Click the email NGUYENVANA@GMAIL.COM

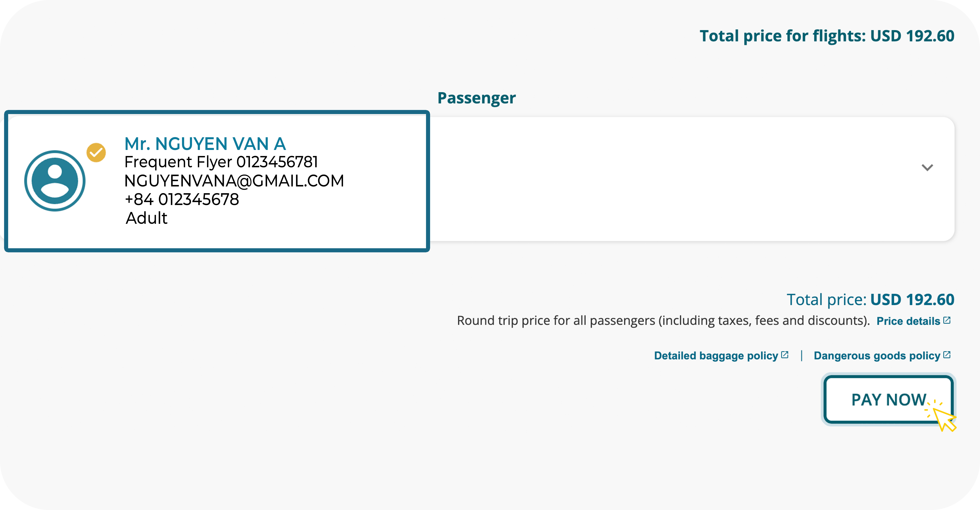tap(234, 181)
